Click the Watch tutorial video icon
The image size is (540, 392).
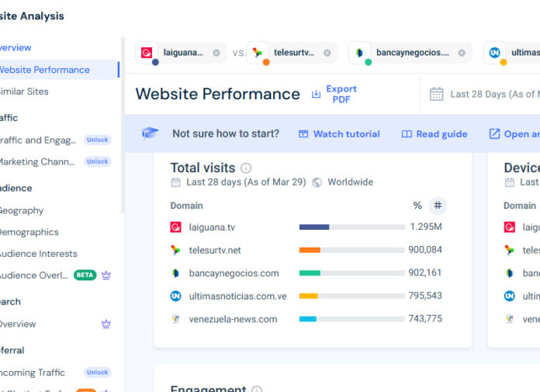tap(303, 134)
